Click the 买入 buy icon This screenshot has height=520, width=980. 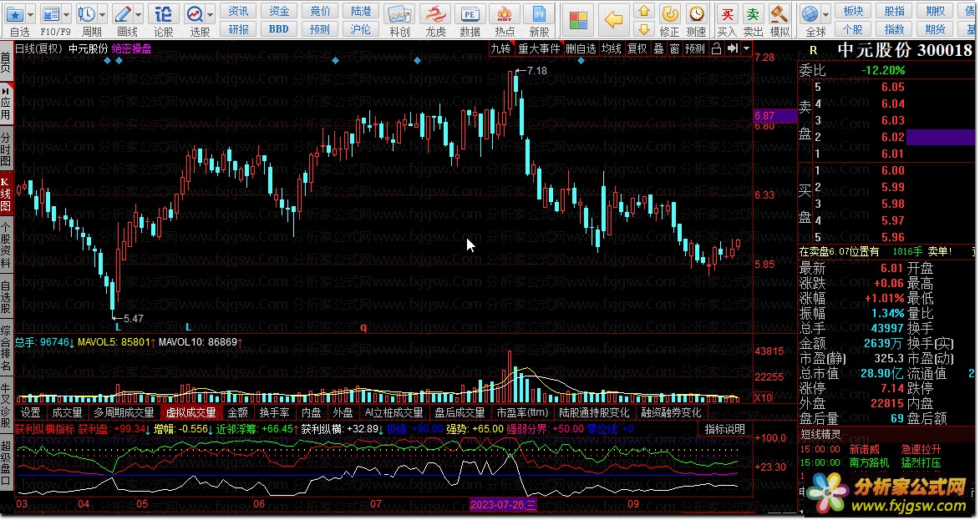tap(727, 13)
